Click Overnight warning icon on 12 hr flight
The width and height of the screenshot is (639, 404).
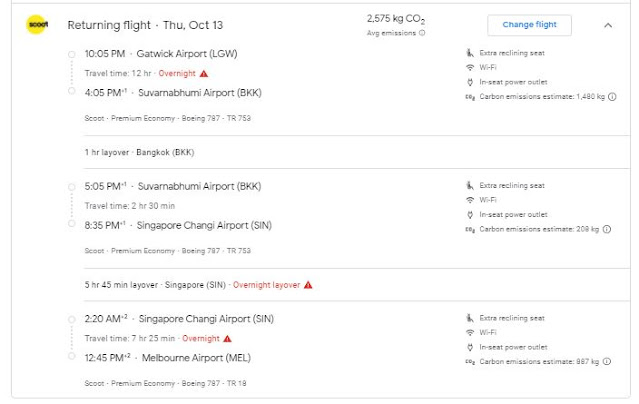[x=204, y=74]
